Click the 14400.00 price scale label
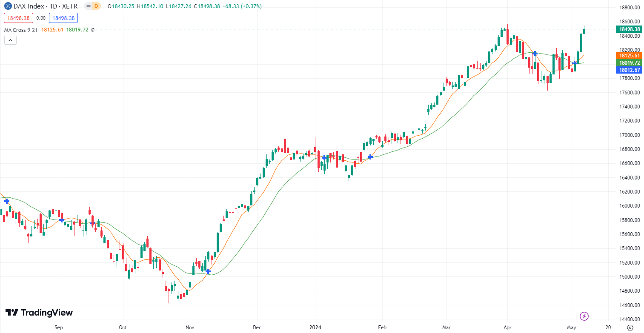 [629, 319]
